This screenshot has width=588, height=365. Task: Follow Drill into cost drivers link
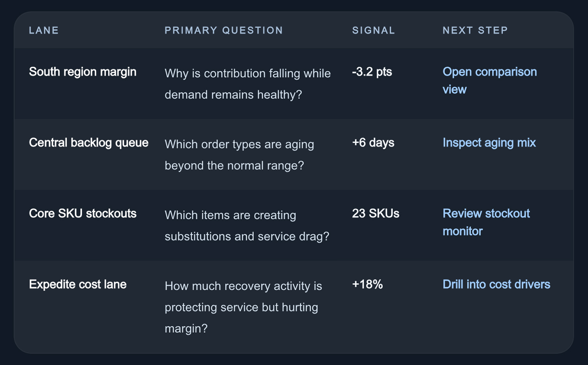pyautogui.click(x=496, y=284)
